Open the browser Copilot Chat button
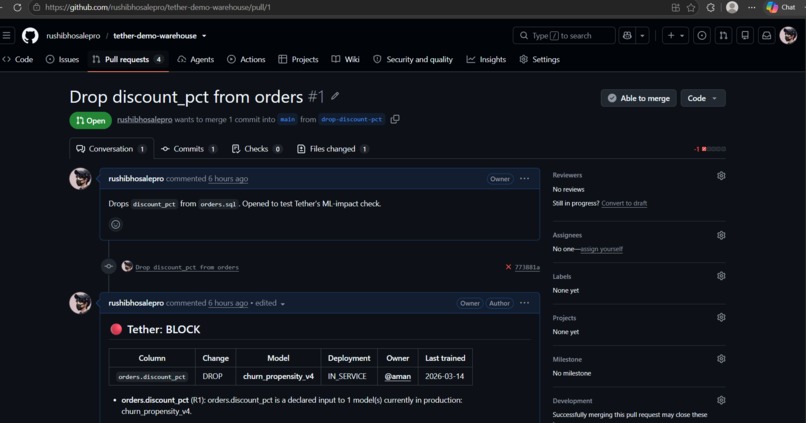Viewport: 806px width, 423px height. coord(781,7)
